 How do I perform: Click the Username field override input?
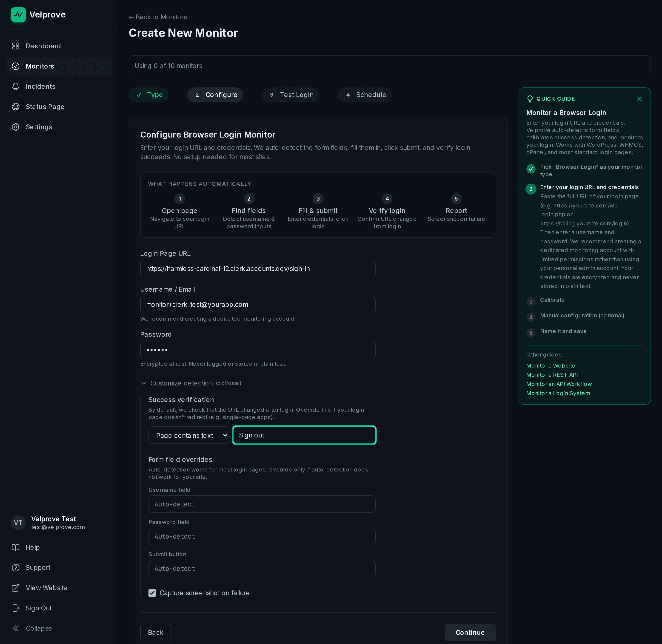pos(262,504)
